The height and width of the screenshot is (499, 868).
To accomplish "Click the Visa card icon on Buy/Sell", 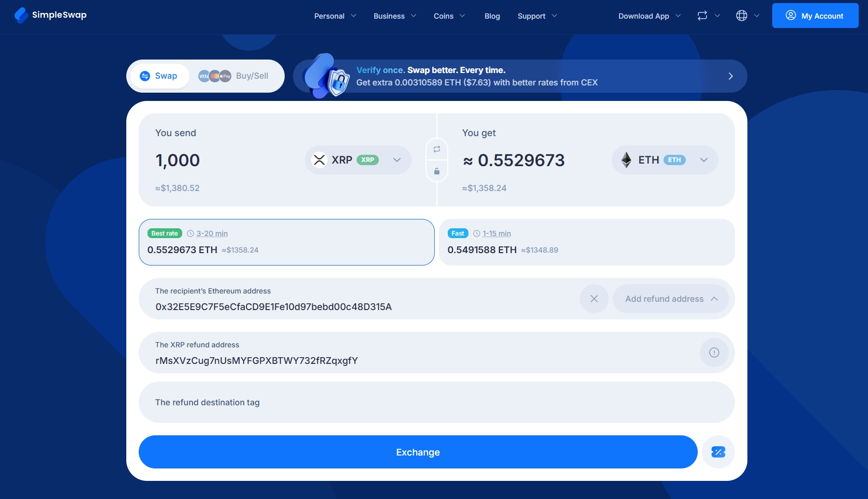I will [x=204, y=76].
